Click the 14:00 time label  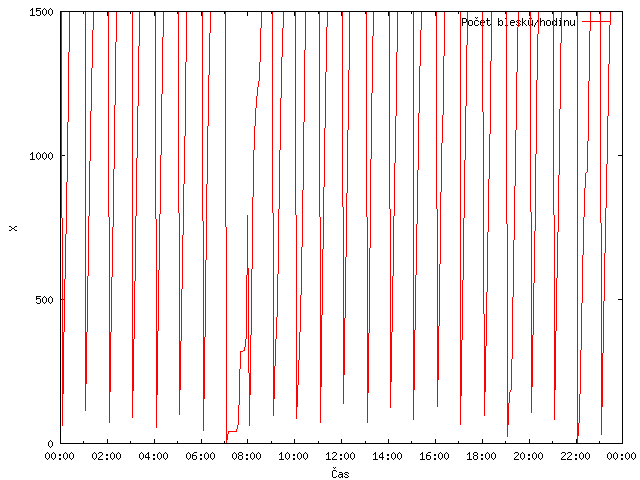click(387, 456)
